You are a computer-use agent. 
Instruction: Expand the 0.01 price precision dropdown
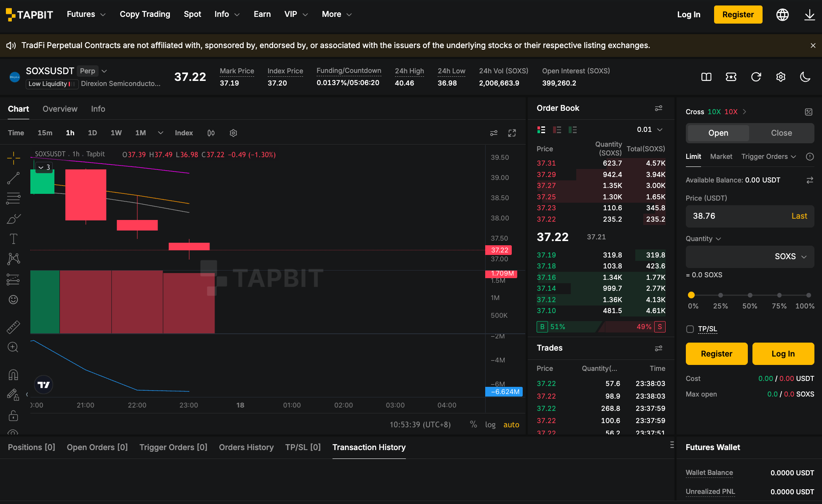(x=650, y=130)
